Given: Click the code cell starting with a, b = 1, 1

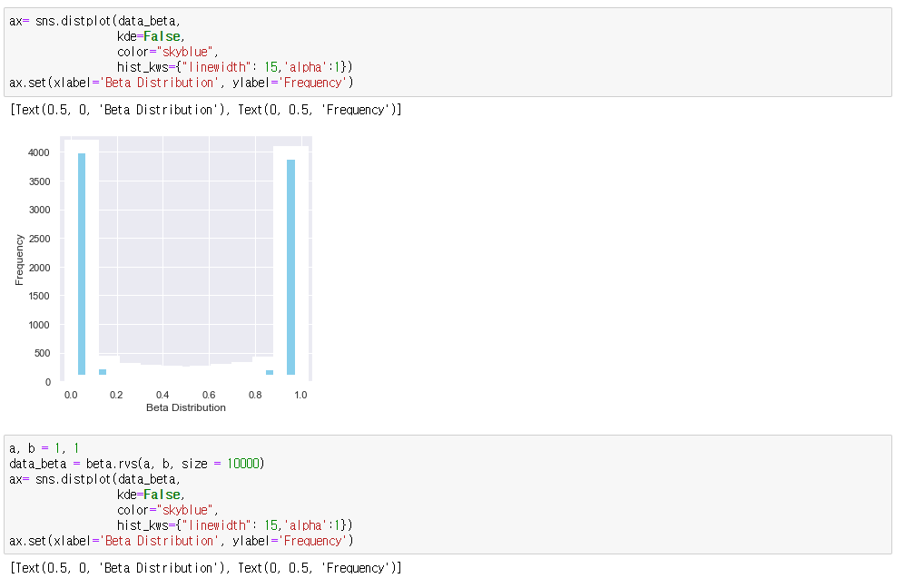Looking at the screenshot, I should click(x=448, y=495).
